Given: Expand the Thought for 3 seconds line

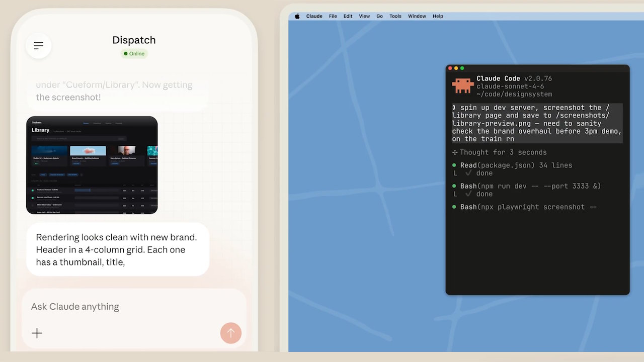Looking at the screenshot, I should [x=499, y=152].
